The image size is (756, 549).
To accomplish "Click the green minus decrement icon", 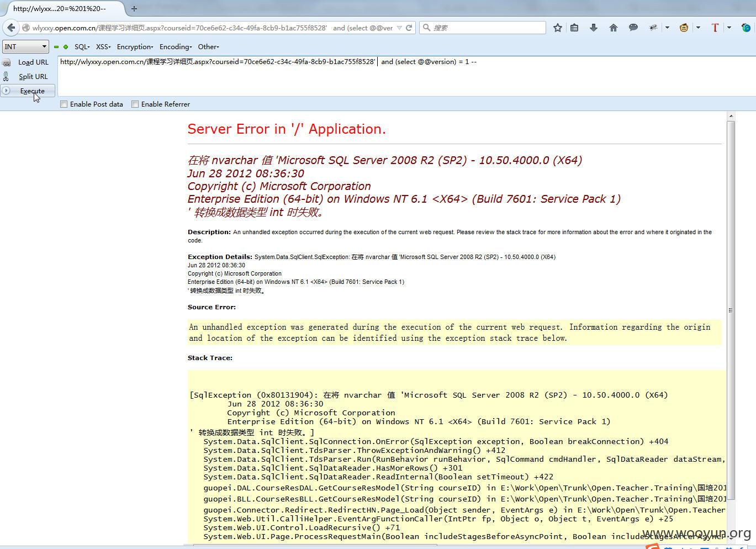I will pyautogui.click(x=56, y=47).
